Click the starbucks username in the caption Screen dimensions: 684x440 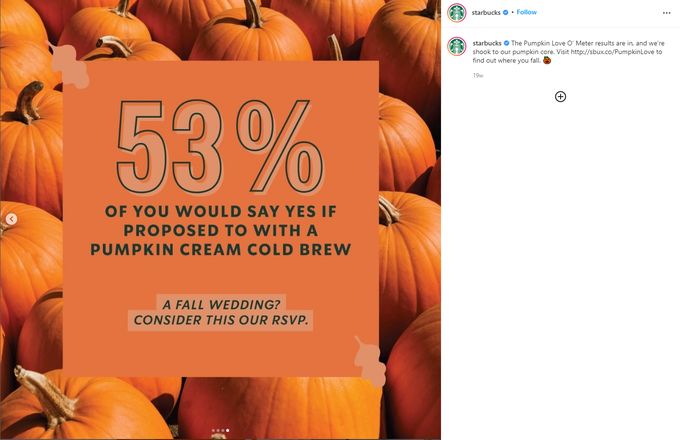(x=487, y=44)
